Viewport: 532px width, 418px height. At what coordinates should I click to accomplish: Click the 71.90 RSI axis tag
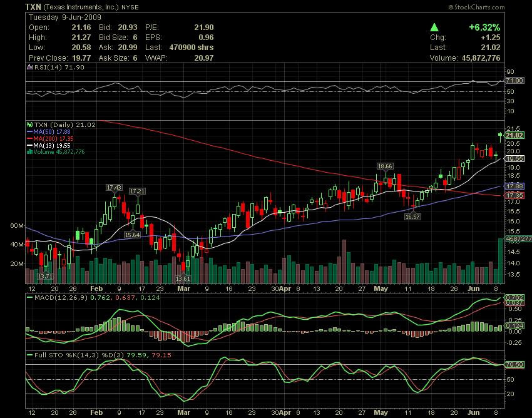(514, 81)
